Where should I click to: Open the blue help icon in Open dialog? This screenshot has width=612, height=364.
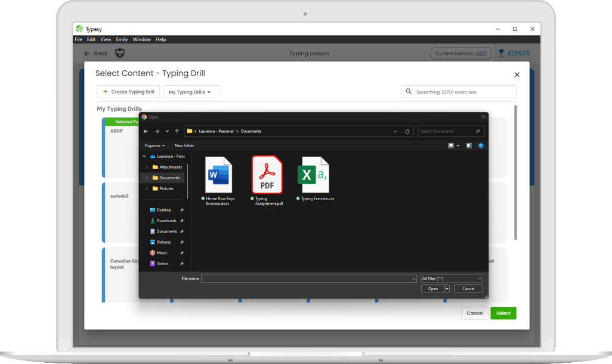click(x=481, y=146)
